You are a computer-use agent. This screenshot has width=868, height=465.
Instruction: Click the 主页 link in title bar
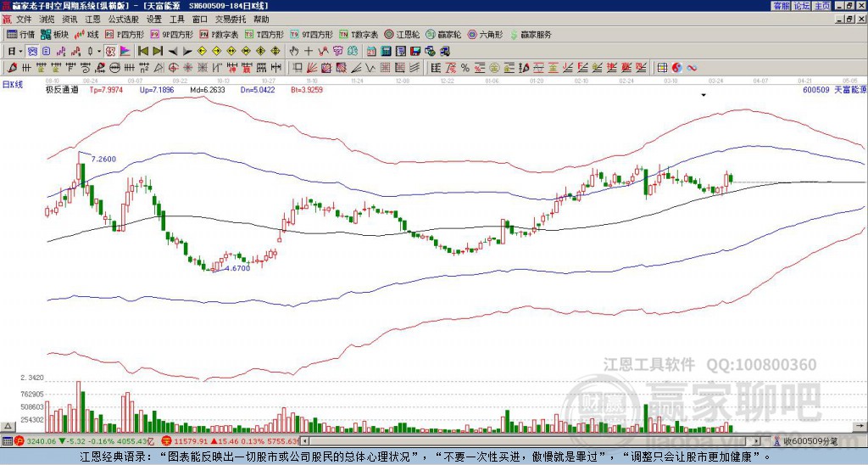click(822, 6)
